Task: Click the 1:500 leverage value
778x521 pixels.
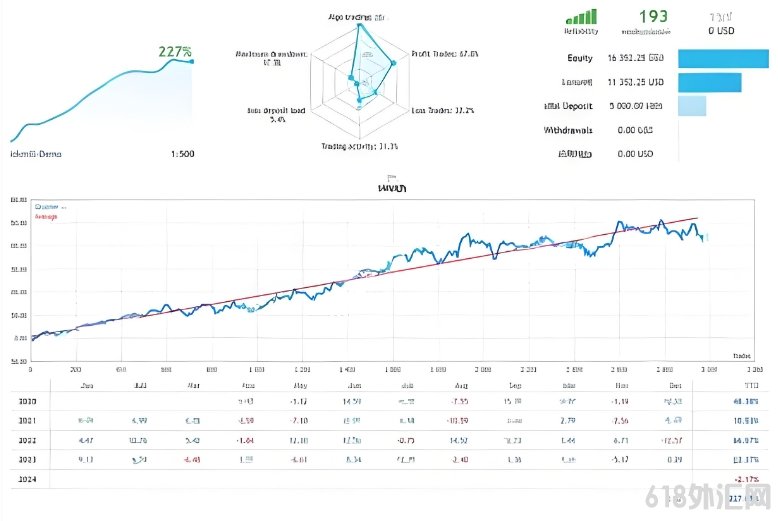Action: (x=183, y=154)
